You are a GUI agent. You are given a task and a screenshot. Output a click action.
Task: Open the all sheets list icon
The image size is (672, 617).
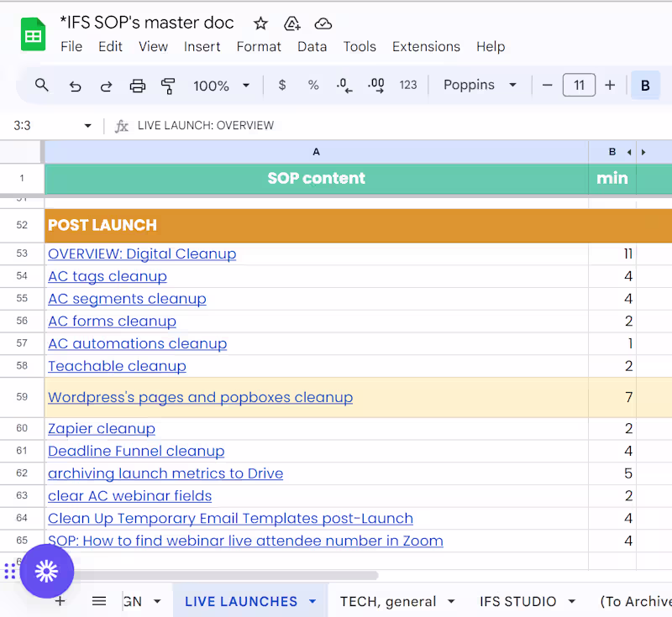pos(99,601)
